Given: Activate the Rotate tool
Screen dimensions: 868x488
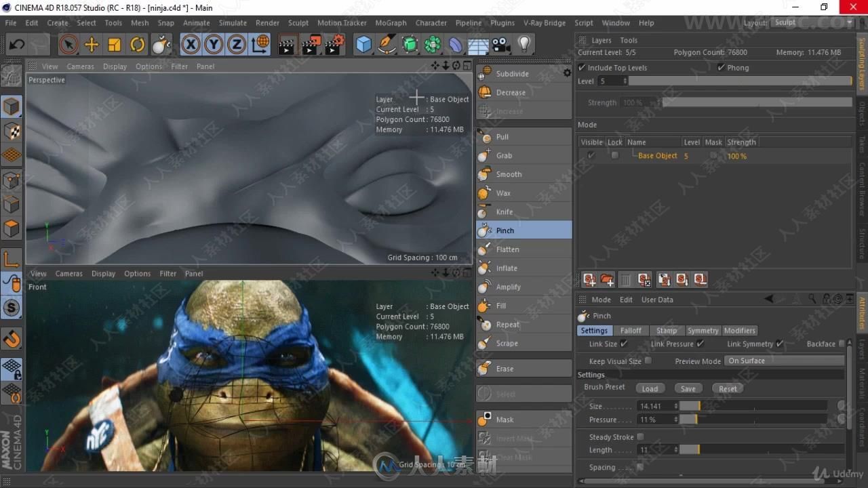Looking at the screenshot, I should (138, 45).
